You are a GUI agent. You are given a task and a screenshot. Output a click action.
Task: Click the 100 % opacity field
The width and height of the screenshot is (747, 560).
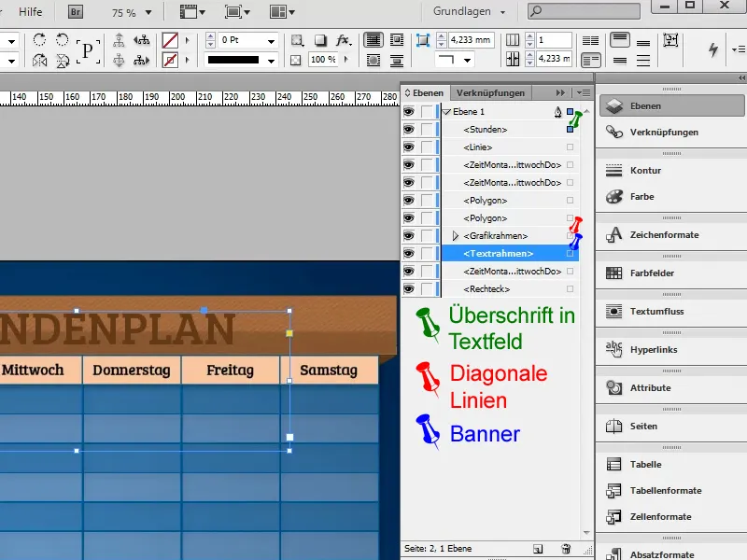[323, 60]
